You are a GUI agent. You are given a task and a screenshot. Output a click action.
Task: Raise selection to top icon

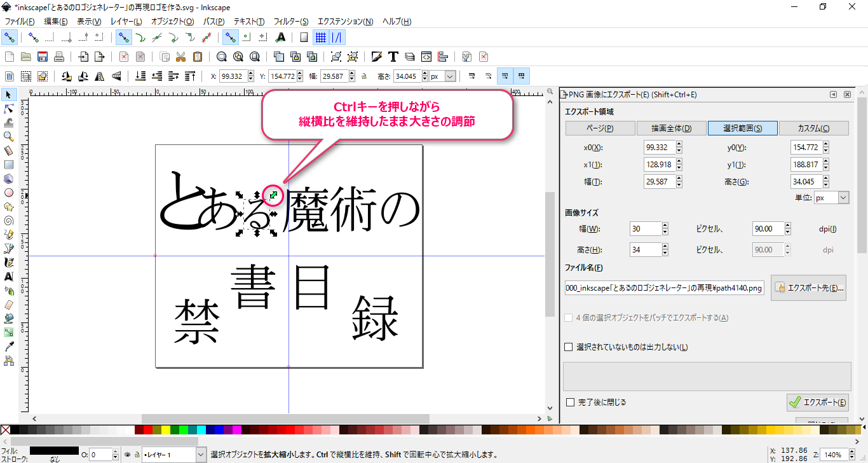coord(189,76)
